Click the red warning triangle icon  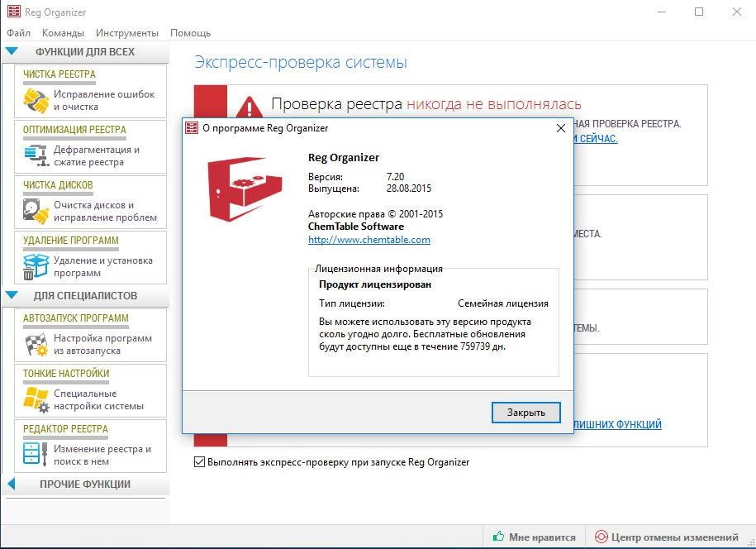click(249, 107)
